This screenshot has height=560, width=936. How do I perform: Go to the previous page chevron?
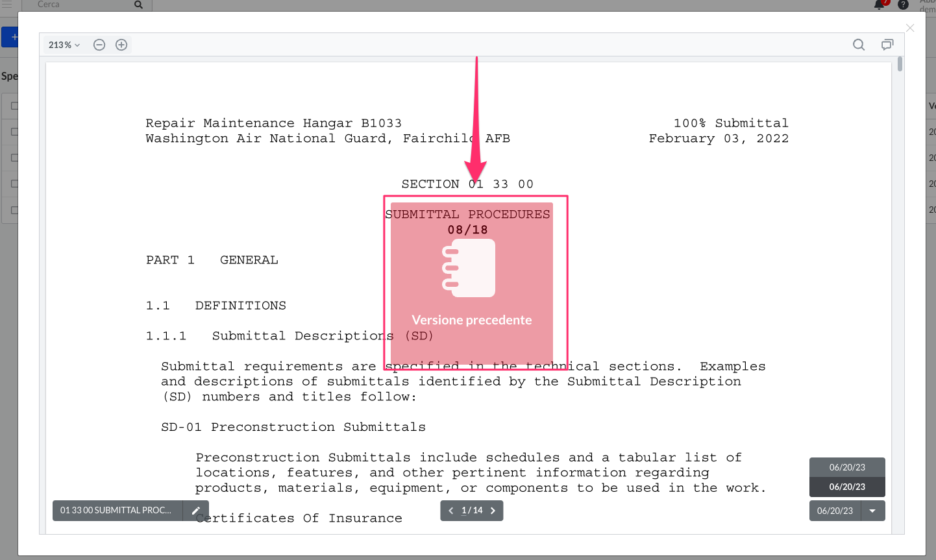(x=451, y=511)
